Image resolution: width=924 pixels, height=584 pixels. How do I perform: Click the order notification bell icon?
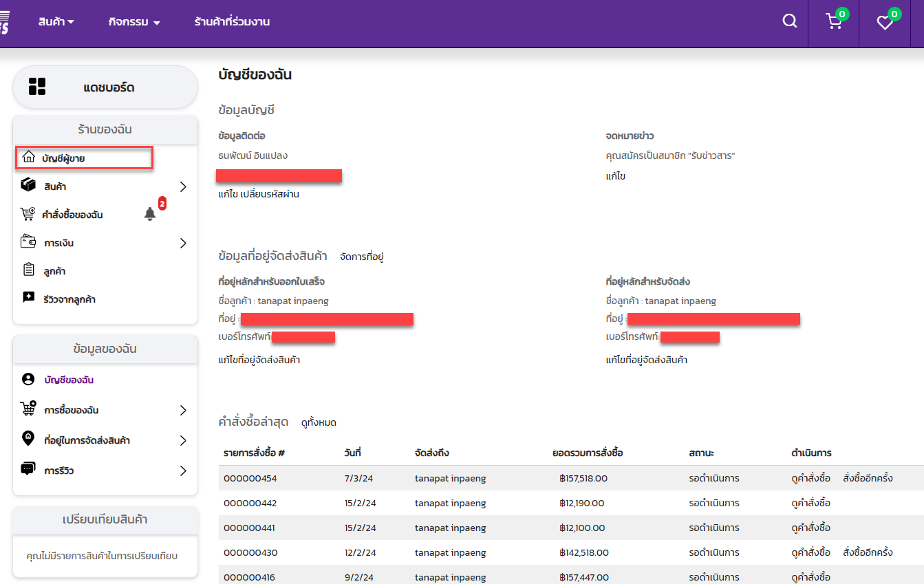point(150,214)
